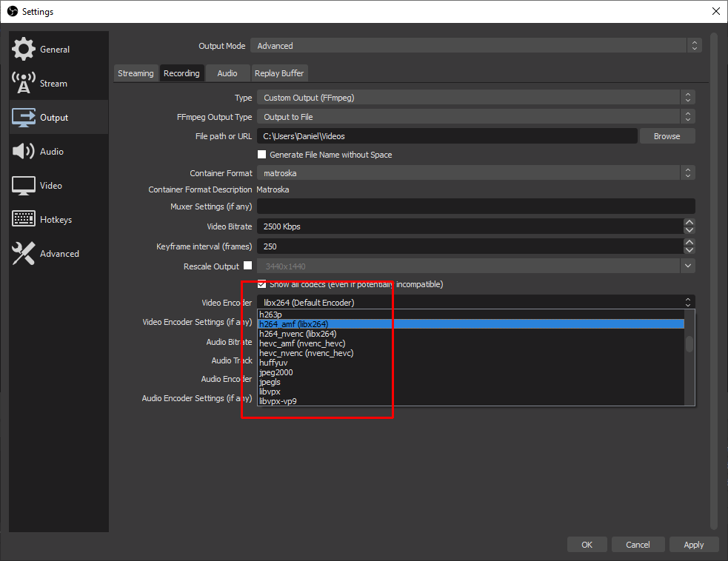728x561 pixels.
Task: Toggle the Rescale Output checkbox
Action: 248,266
